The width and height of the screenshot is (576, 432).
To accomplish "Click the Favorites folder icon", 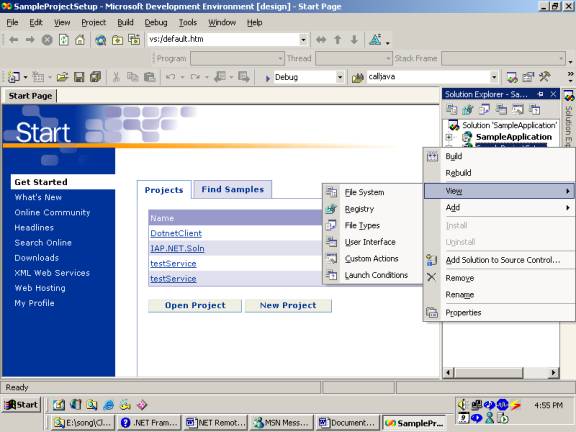I will (x=118, y=40).
